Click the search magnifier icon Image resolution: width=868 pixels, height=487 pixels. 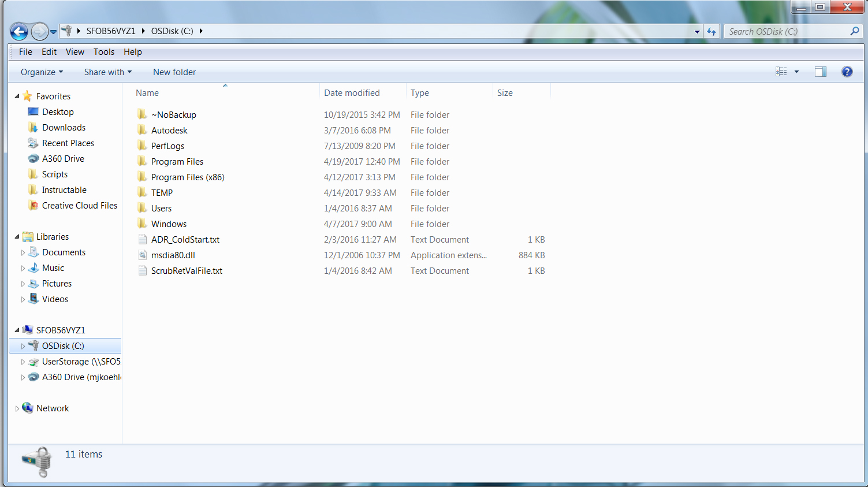(854, 31)
